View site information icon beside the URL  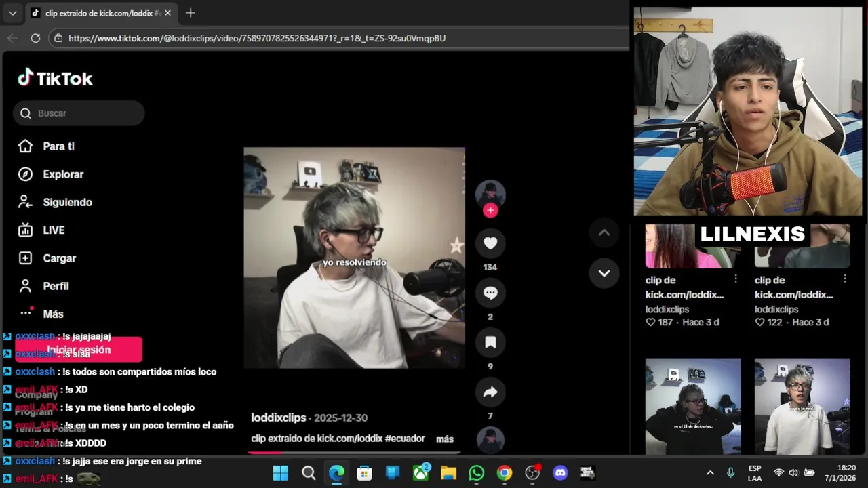tap(58, 38)
